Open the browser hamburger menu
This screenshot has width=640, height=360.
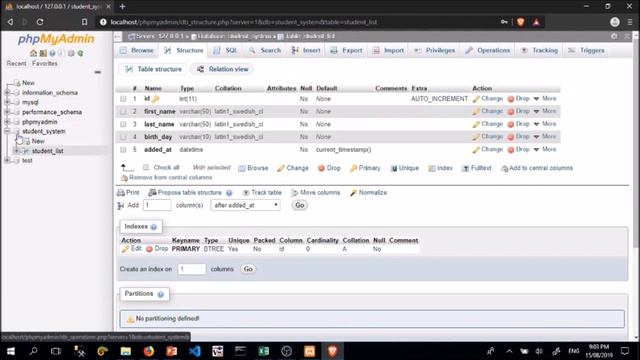630,22
